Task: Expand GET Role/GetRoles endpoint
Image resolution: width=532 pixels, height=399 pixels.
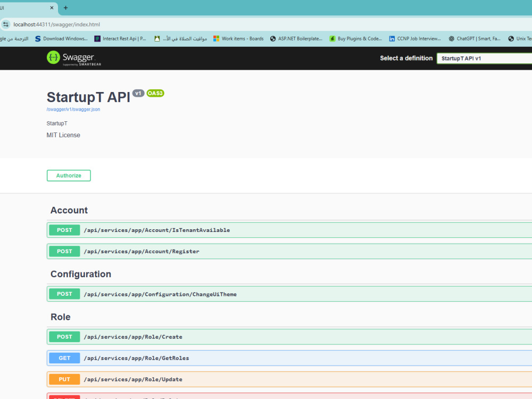Action: pos(289,358)
